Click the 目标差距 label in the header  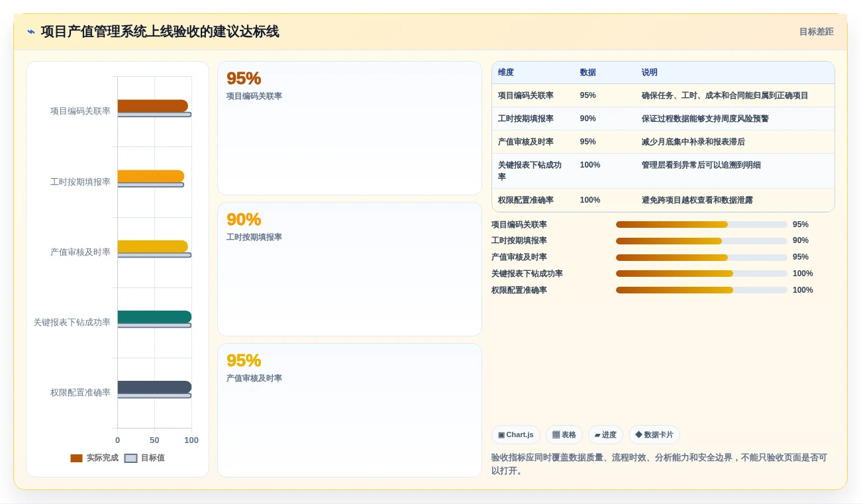[816, 32]
